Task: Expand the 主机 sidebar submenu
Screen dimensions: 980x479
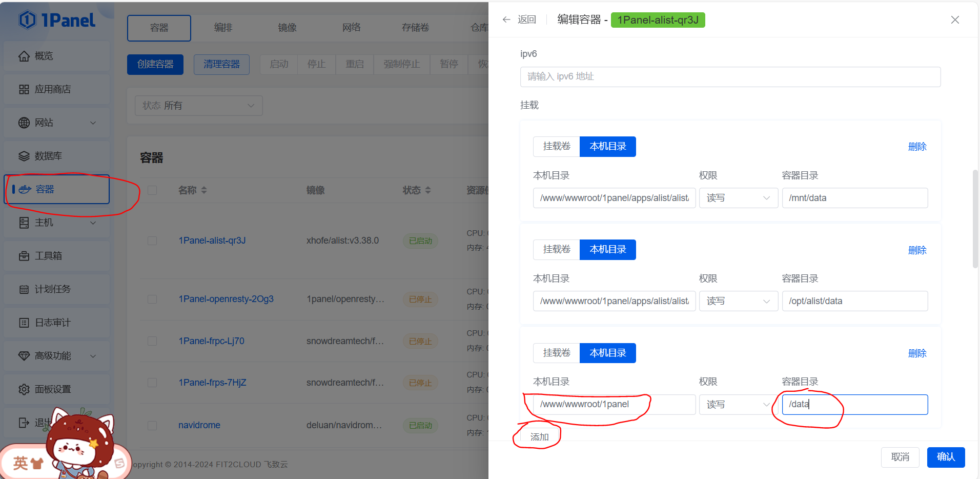Action: pos(93,223)
